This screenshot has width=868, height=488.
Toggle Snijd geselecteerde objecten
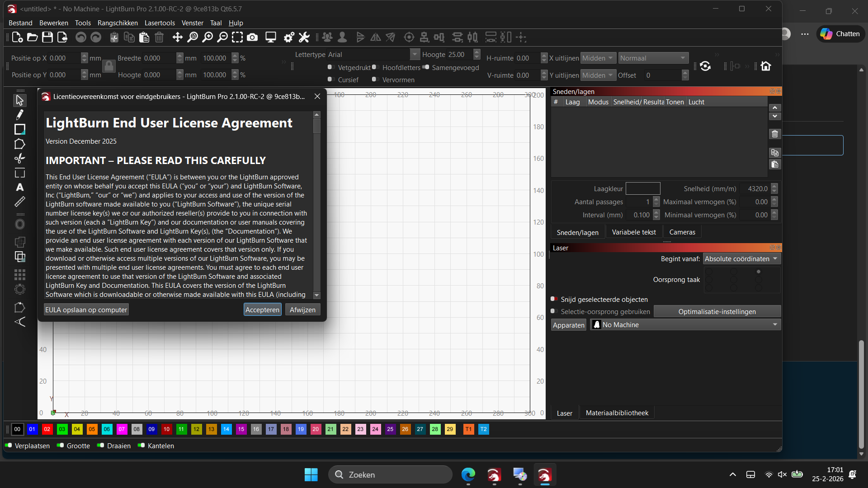tap(554, 299)
